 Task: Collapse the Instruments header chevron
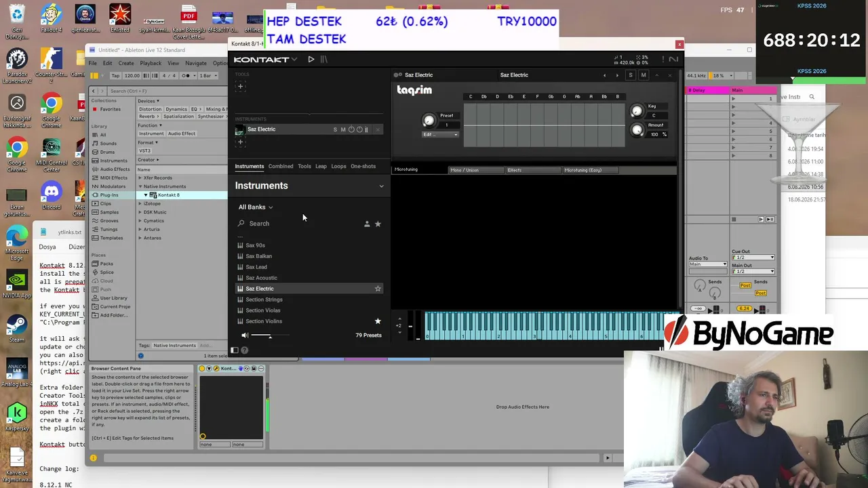click(381, 186)
